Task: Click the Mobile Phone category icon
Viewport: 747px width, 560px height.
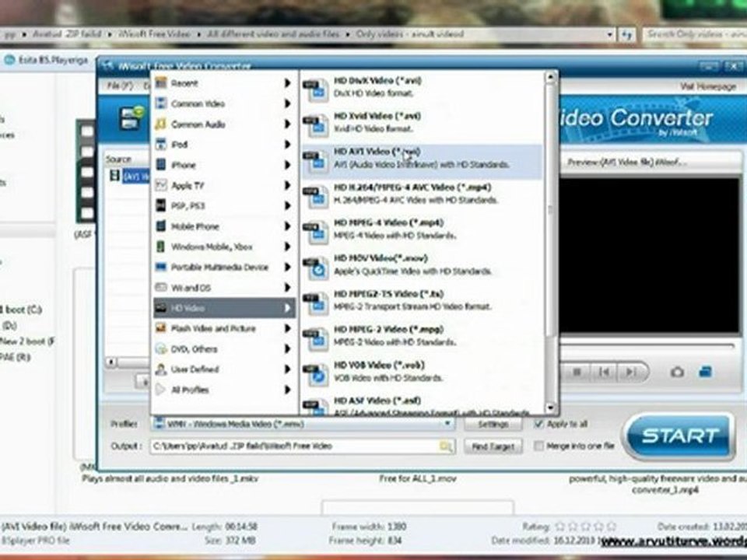Action: click(x=161, y=226)
